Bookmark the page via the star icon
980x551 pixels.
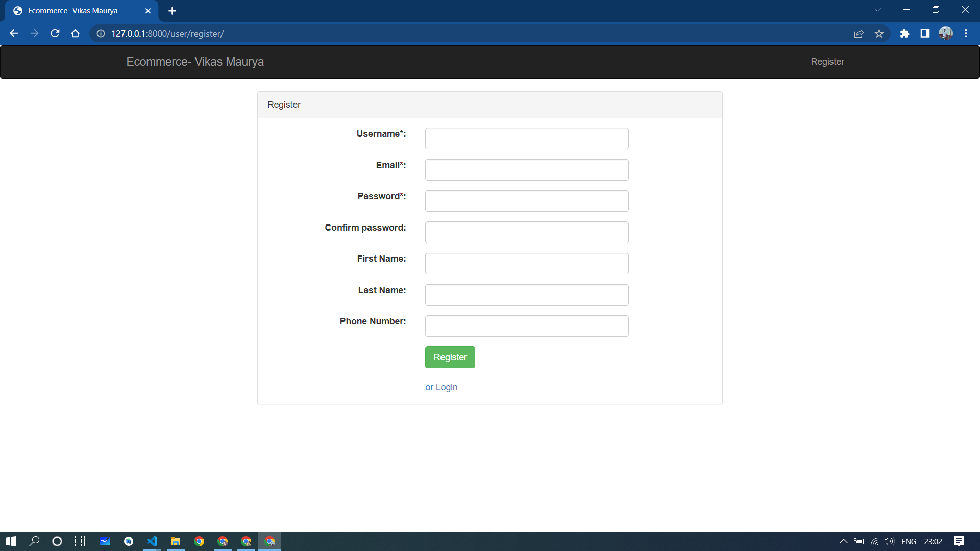point(879,33)
